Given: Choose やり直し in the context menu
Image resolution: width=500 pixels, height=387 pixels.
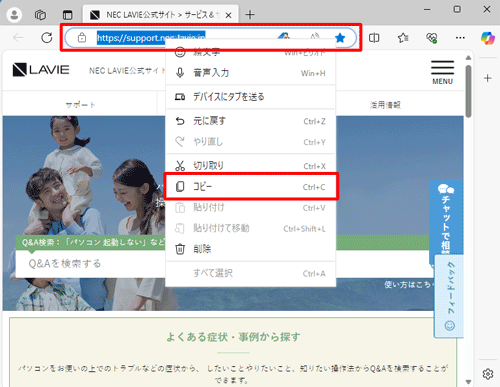Looking at the screenshot, I should tap(250, 142).
